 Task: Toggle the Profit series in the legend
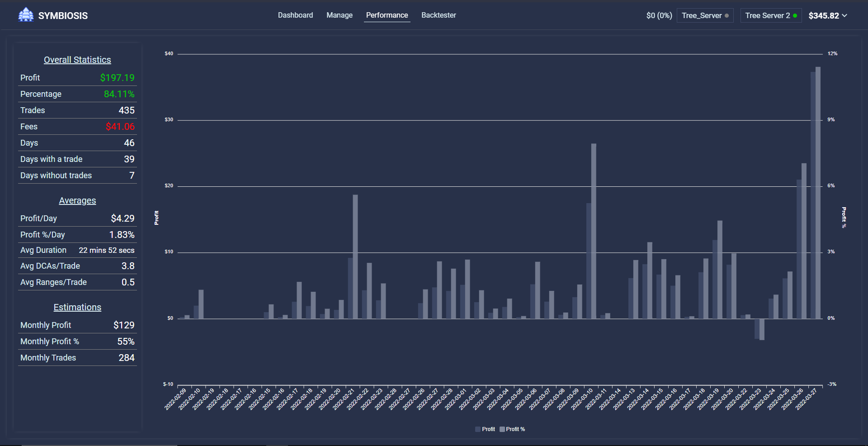click(x=485, y=429)
